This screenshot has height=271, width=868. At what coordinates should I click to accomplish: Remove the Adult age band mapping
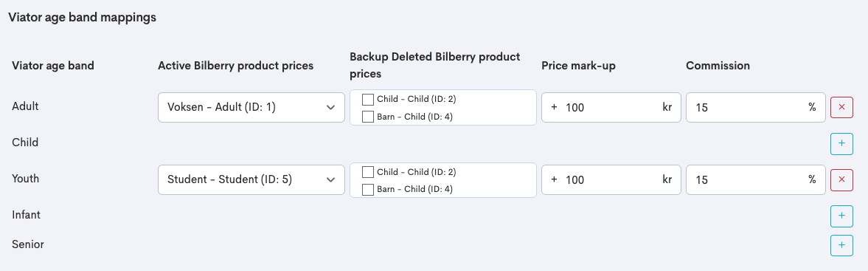(x=841, y=107)
